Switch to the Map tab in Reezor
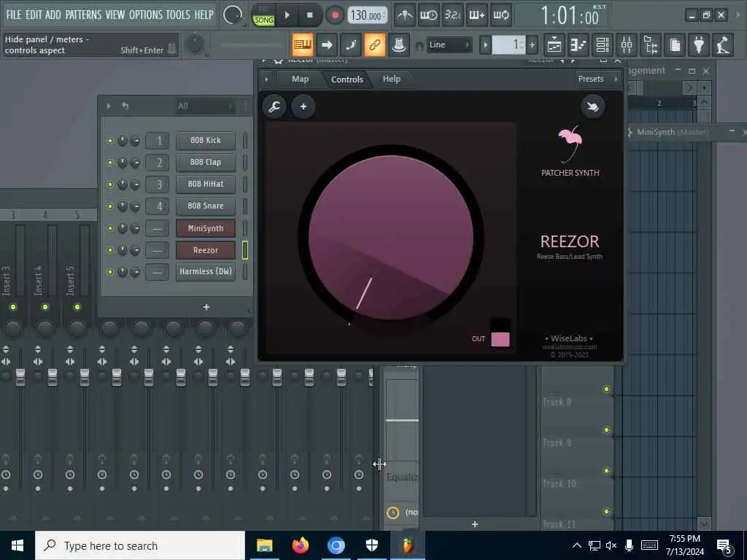This screenshot has width=747, height=560. click(300, 79)
